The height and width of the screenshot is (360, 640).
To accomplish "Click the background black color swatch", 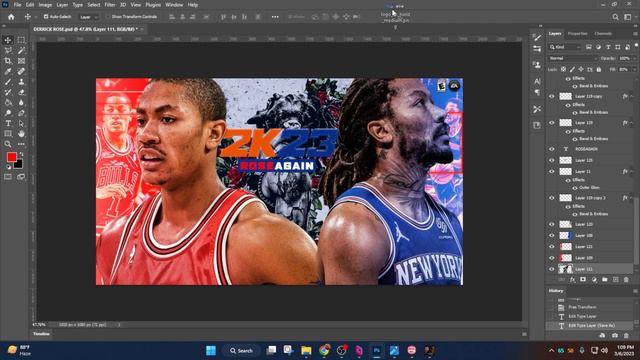I will 19,165.
